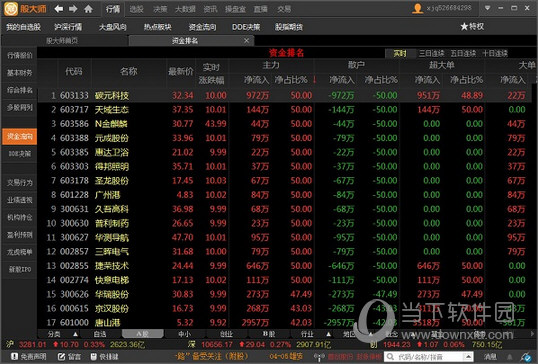
Task: Open the 决策 main menu
Action: [x=160, y=9]
